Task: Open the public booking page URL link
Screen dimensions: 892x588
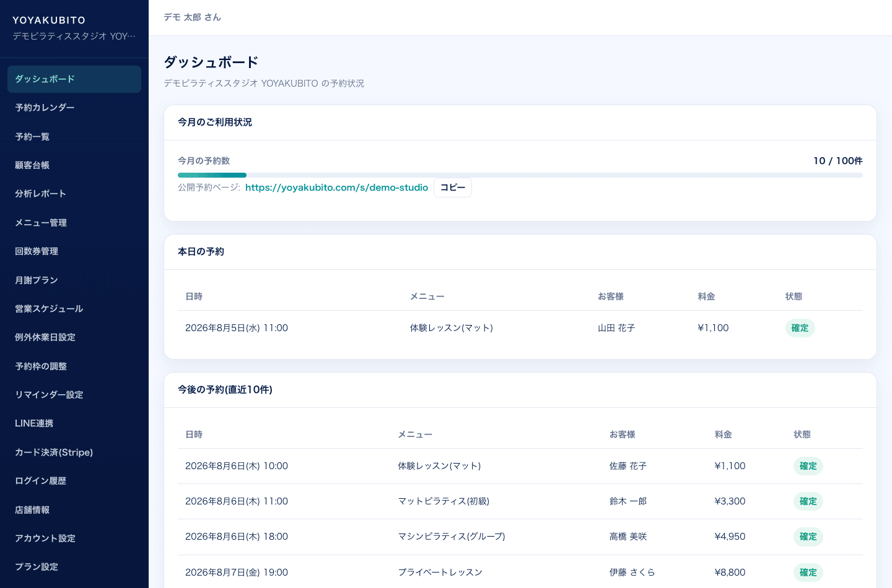Action: (x=336, y=188)
